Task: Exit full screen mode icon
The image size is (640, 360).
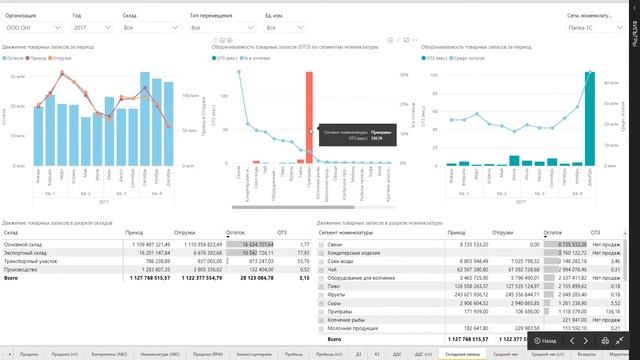Action: coord(620,340)
